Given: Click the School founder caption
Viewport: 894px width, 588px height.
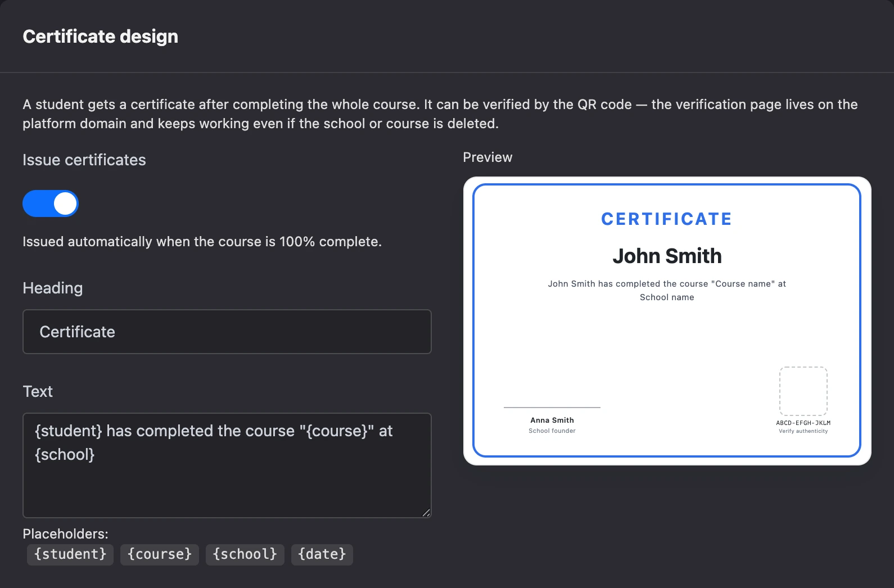Looking at the screenshot, I should pos(552,431).
